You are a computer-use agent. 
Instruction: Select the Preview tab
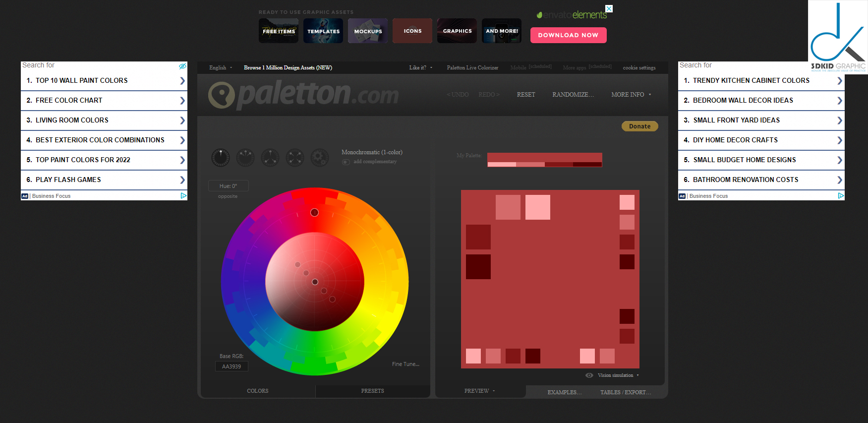(480, 391)
